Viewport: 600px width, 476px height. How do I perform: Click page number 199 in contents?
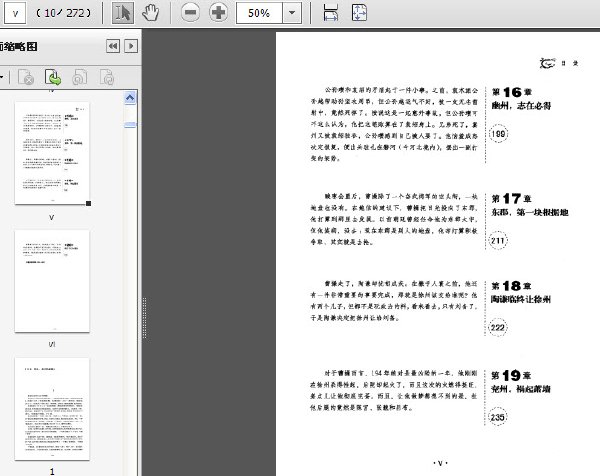pyautogui.click(x=498, y=134)
